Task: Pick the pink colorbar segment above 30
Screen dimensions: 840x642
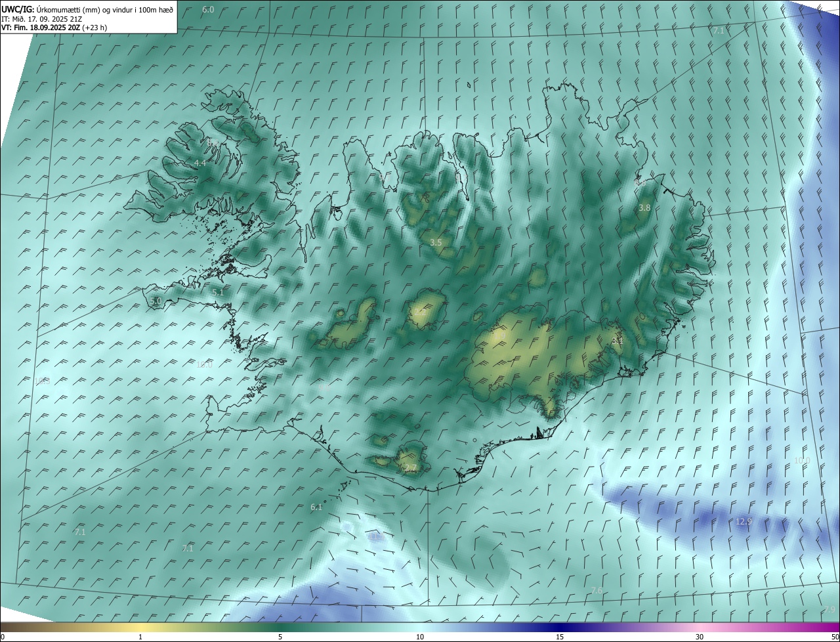Action: (x=700, y=627)
